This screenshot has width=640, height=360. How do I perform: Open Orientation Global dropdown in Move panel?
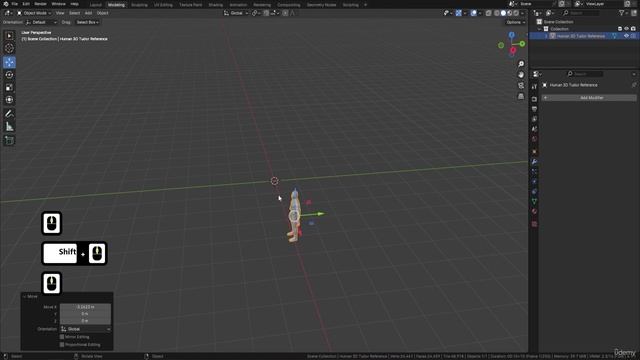click(x=86, y=329)
